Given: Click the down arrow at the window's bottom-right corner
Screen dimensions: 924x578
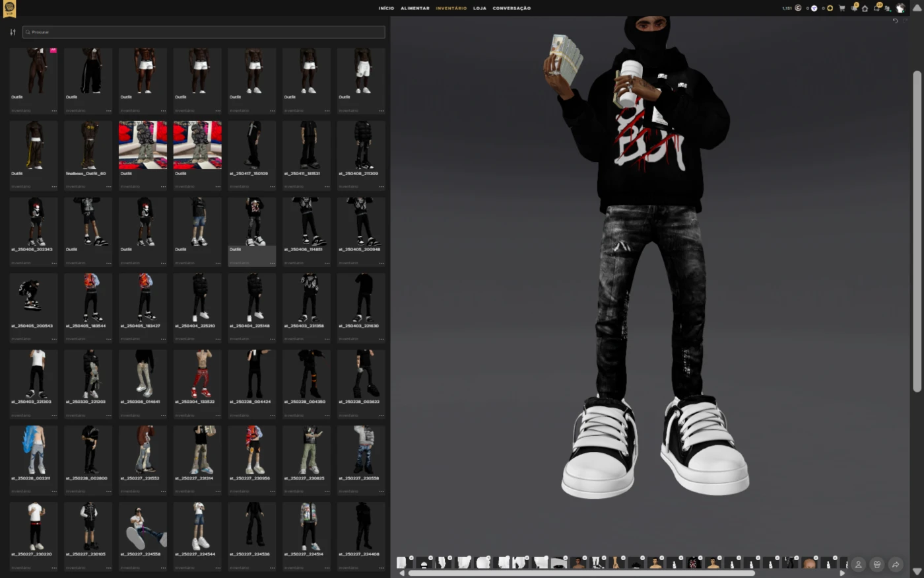Looking at the screenshot, I should pyautogui.click(x=917, y=571).
